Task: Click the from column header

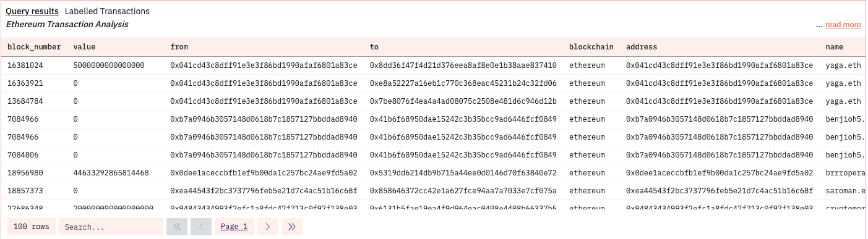Action: click(x=179, y=47)
